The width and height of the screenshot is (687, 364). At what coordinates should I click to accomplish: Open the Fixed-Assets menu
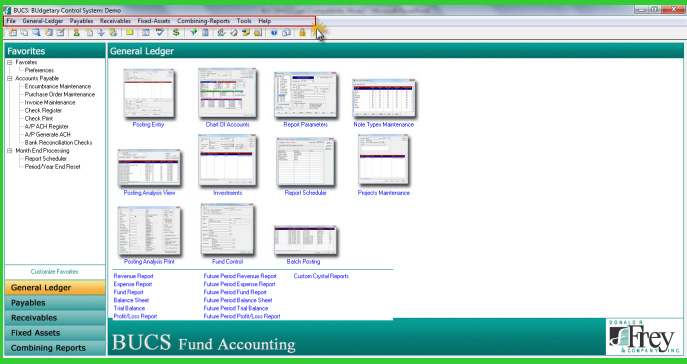(x=154, y=21)
